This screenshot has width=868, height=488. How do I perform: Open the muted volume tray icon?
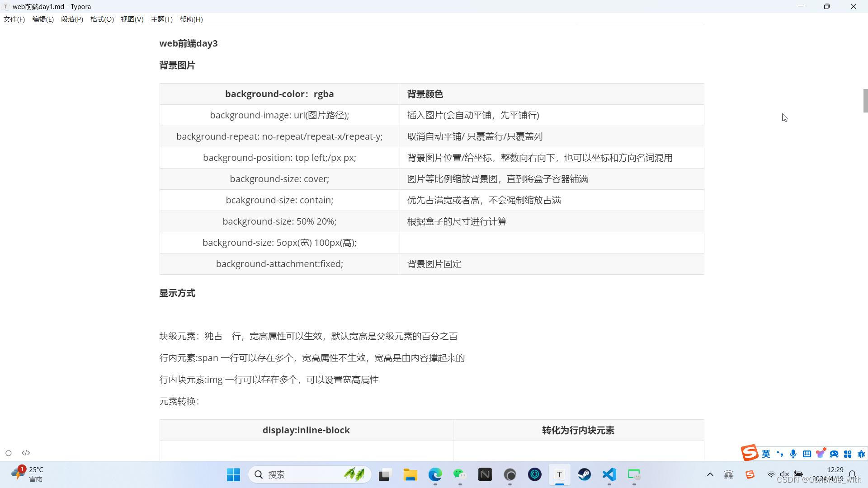click(x=784, y=474)
